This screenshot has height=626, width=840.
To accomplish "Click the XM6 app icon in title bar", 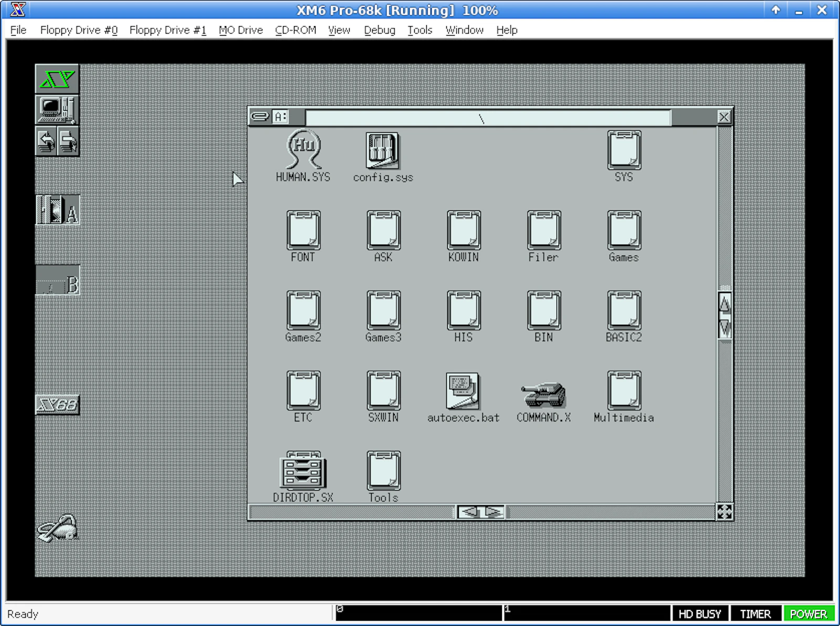I will coord(18,9).
